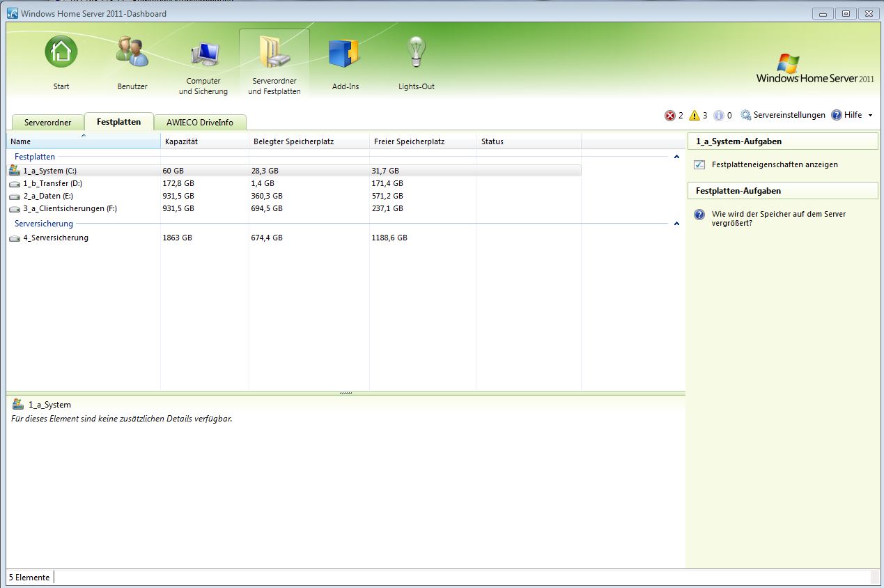Screen dimensions: 884x588
Task: Click the 1_a_System (C:) name
Action: (50, 171)
